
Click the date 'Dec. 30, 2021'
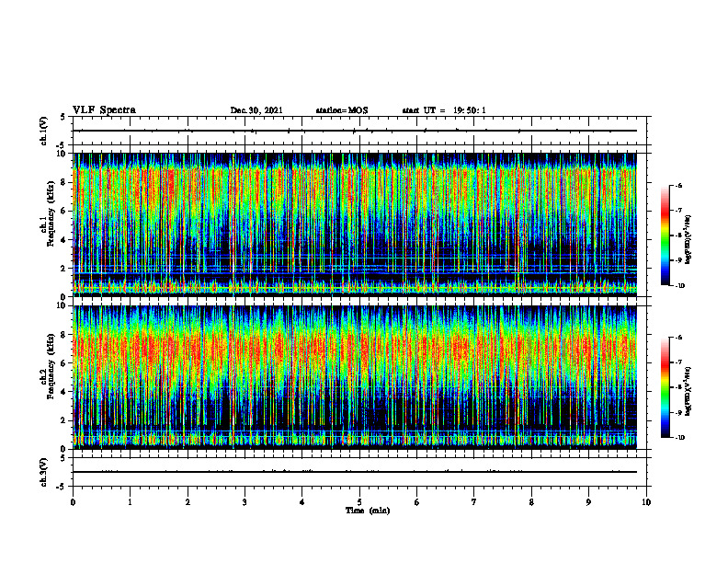click(256, 110)
